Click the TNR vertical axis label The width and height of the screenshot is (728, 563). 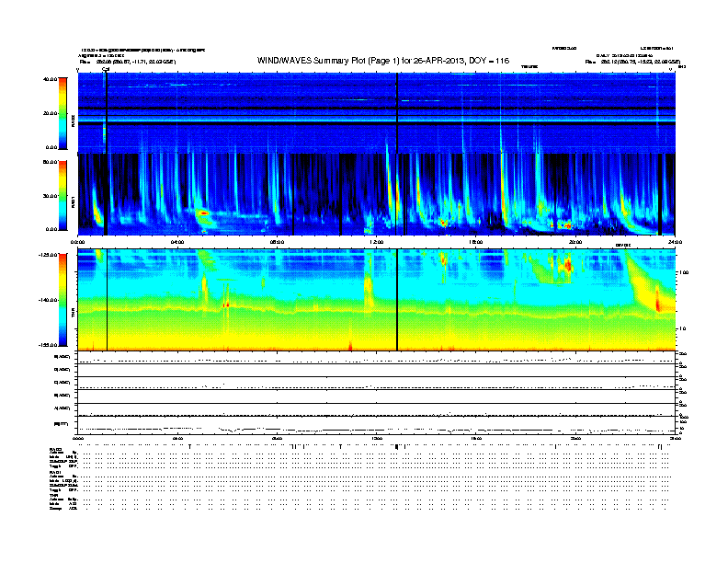[73, 314]
